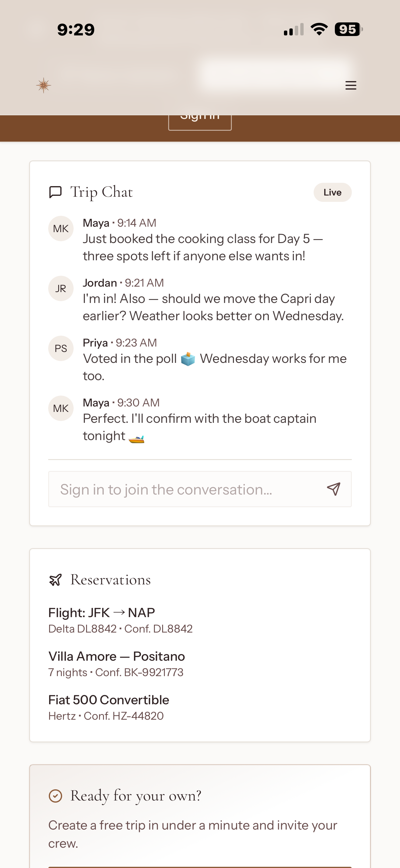Tap the checkmark circle icon
Image resolution: width=400 pixels, height=868 pixels.
[x=55, y=796]
